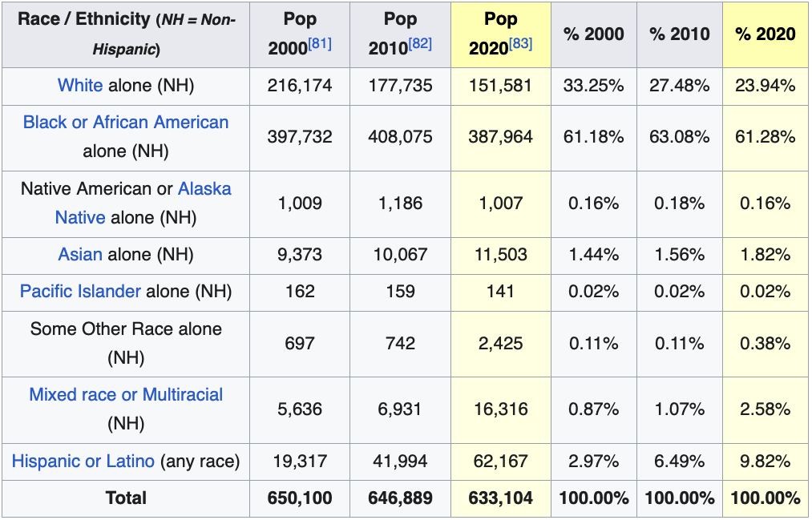Follow the Black or African American link

click(126, 123)
